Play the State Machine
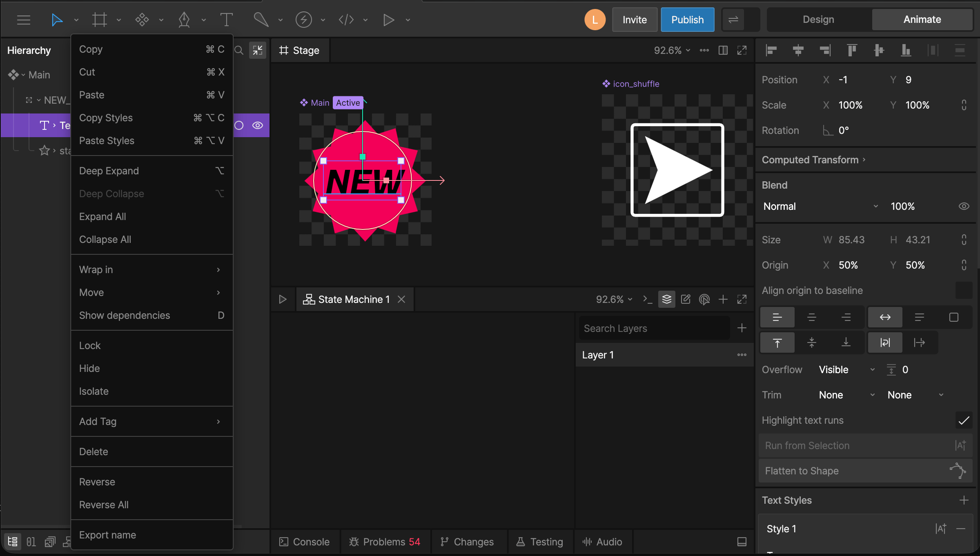 pyautogui.click(x=283, y=299)
